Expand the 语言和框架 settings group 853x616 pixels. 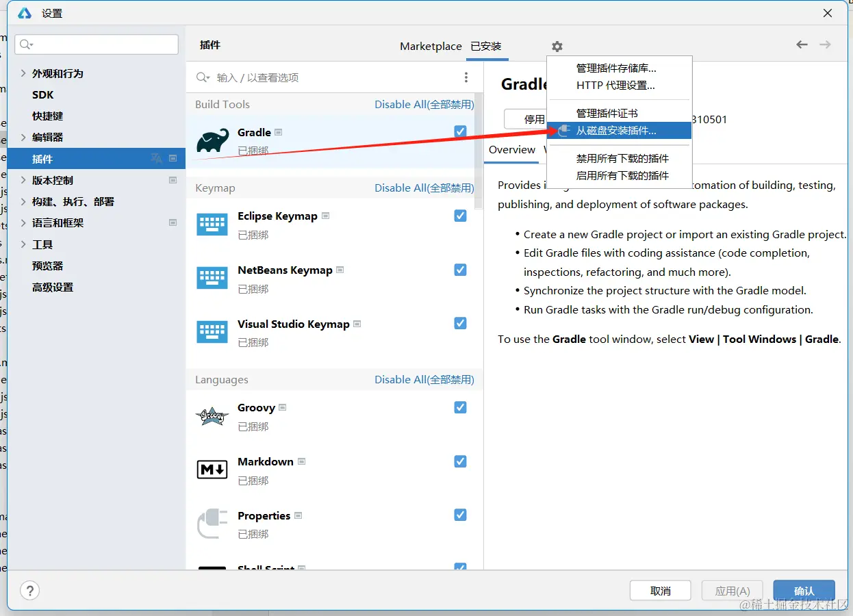click(23, 222)
